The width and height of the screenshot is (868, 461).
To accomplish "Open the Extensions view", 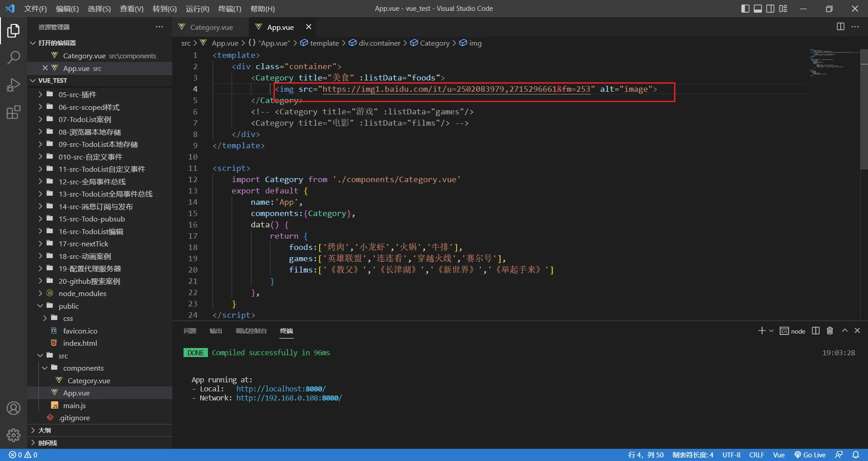I will pos(14,112).
